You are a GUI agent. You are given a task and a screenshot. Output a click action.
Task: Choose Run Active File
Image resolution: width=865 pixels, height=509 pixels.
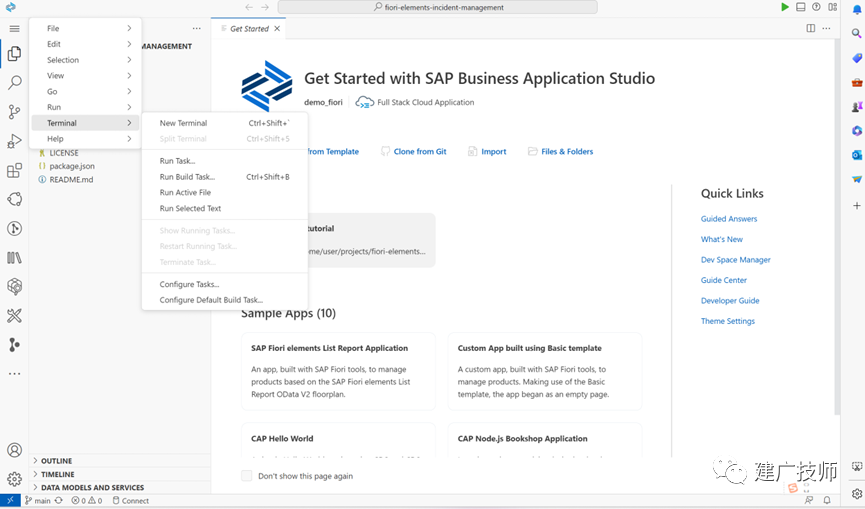[x=225, y=192]
